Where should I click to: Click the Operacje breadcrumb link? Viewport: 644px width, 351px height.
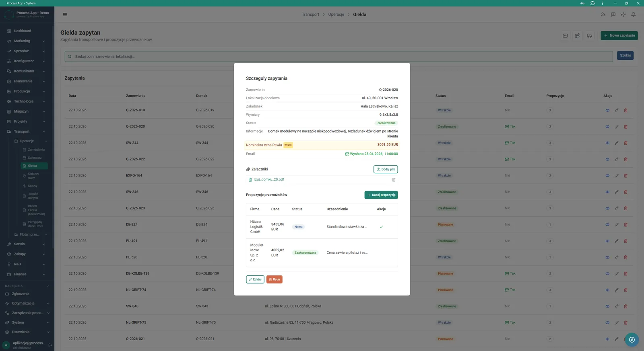click(336, 14)
